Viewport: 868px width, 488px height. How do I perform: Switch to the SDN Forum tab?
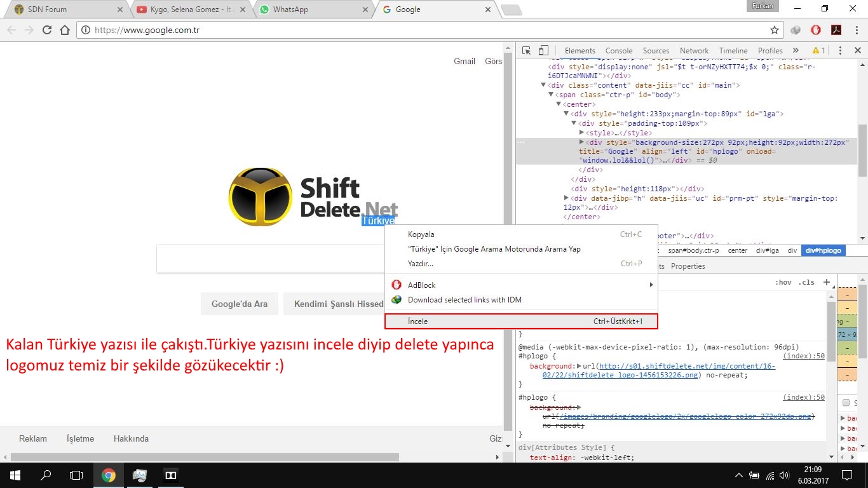[x=65, y=10]
